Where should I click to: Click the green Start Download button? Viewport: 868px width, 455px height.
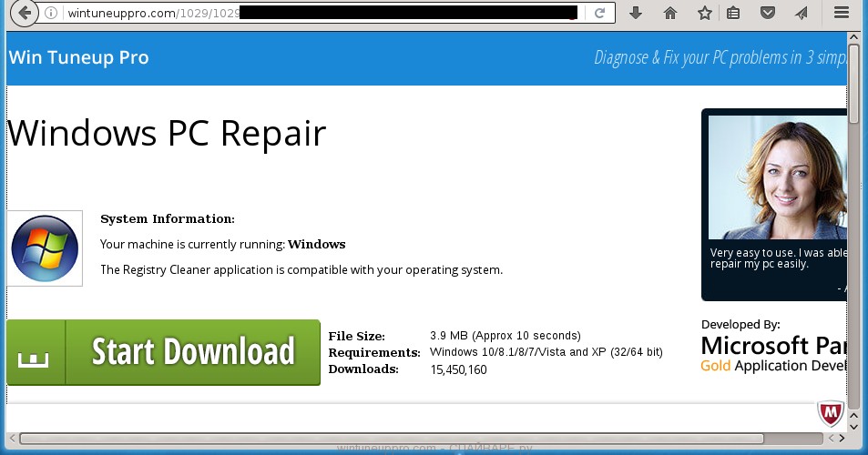point(164,352)
